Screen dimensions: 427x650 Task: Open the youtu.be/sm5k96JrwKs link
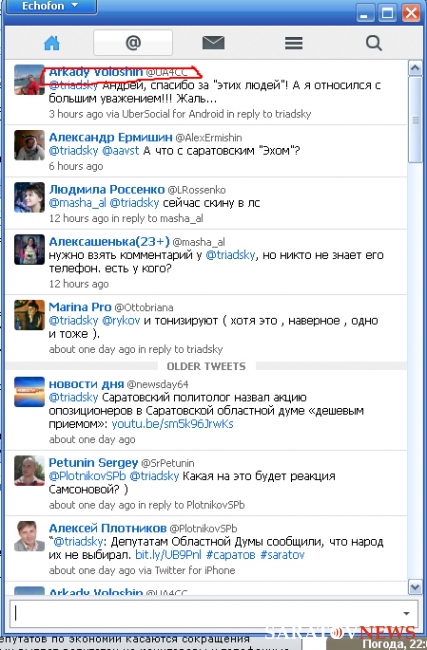172,424
